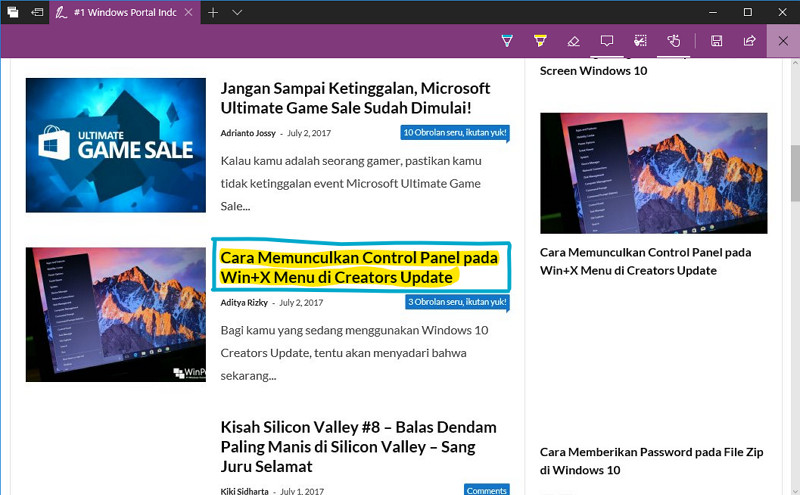800x495 pixels.
Task: Add a typed note
Action: (x=607, y=41)
